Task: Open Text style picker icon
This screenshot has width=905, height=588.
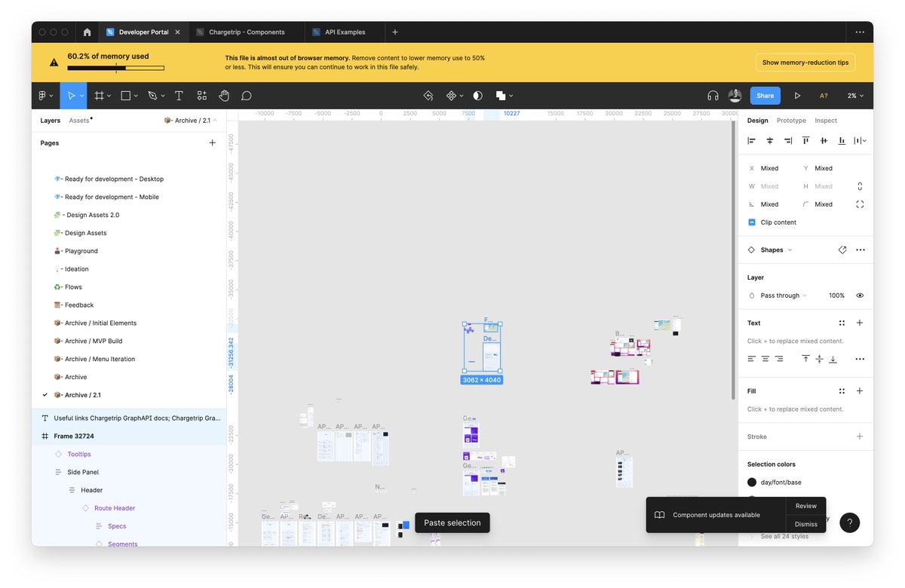Action: [842, 323]
